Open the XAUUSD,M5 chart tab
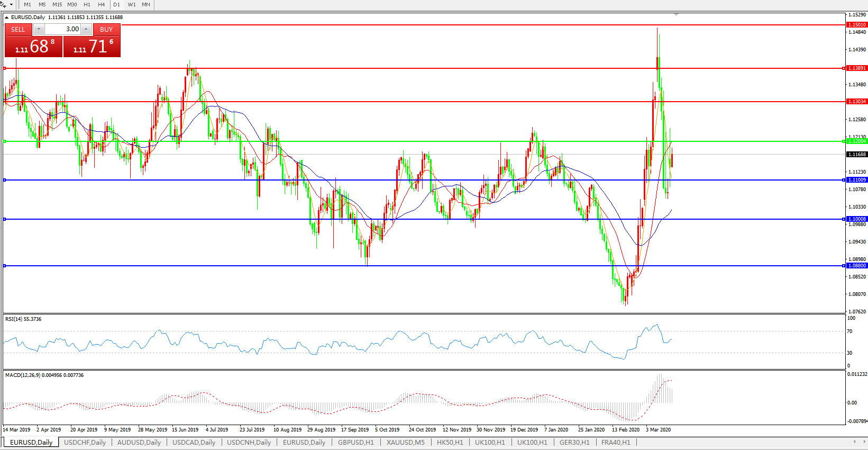 (405, 443)
